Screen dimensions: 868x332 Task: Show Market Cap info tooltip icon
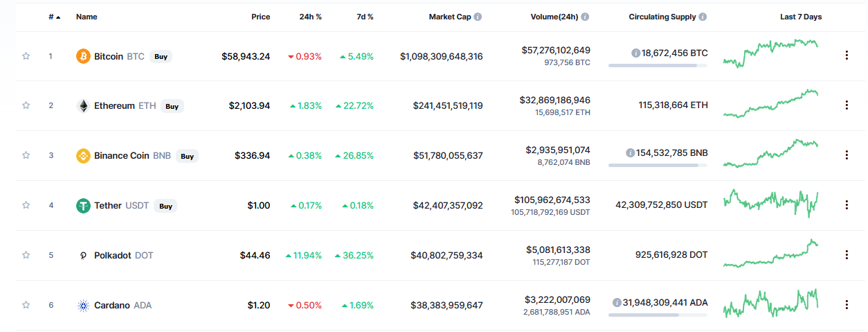[x=478, y=17]
